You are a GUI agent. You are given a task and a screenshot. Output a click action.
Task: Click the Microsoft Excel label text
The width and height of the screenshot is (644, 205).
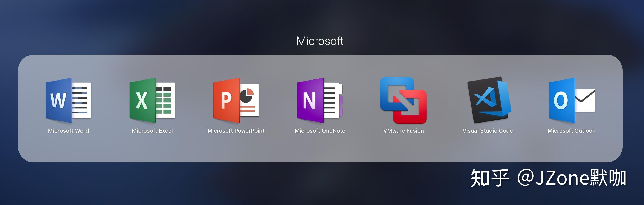click(x=152, y=130)
